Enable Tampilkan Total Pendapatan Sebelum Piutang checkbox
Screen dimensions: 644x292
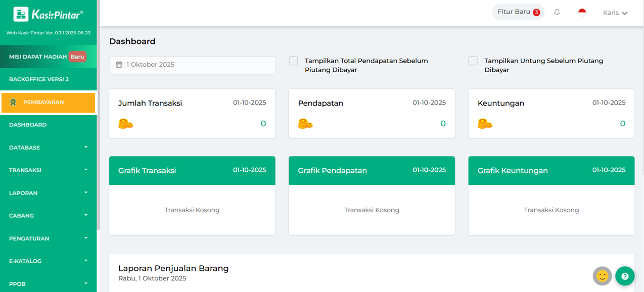[293, 61]
